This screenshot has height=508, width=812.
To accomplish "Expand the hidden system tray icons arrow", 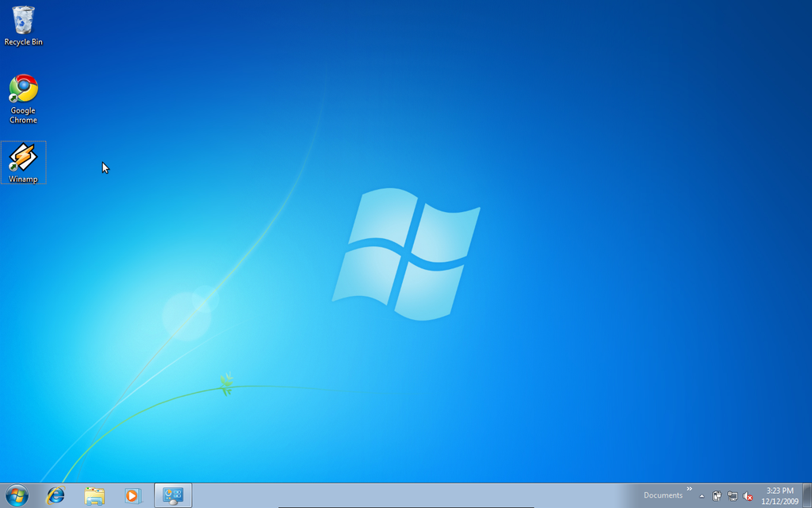I will point(702,496).
